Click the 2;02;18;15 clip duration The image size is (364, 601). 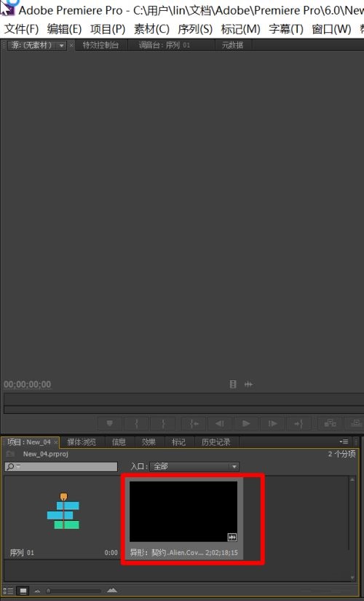(221, 553)
